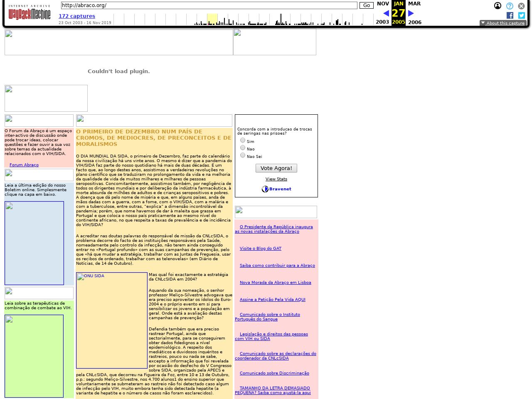The height and width of the screenshot is (399, 532).
Task: Click the Bravenet logo icon
Action: tap(265, 189)
